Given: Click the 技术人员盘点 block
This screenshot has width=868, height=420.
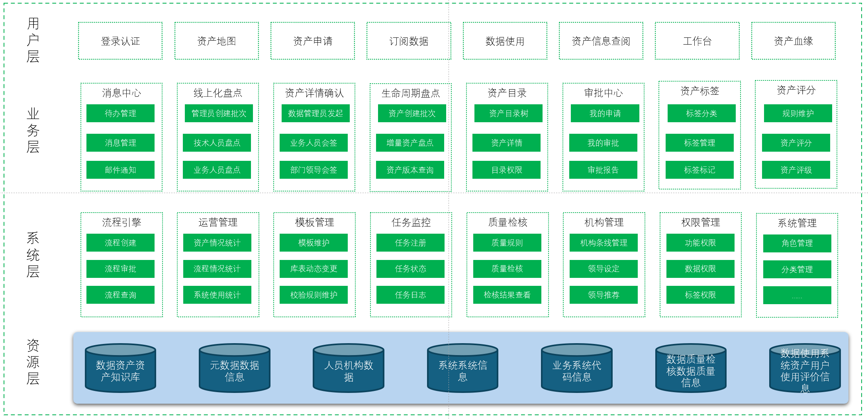Looking at the screenshot, I should [217, 143].
